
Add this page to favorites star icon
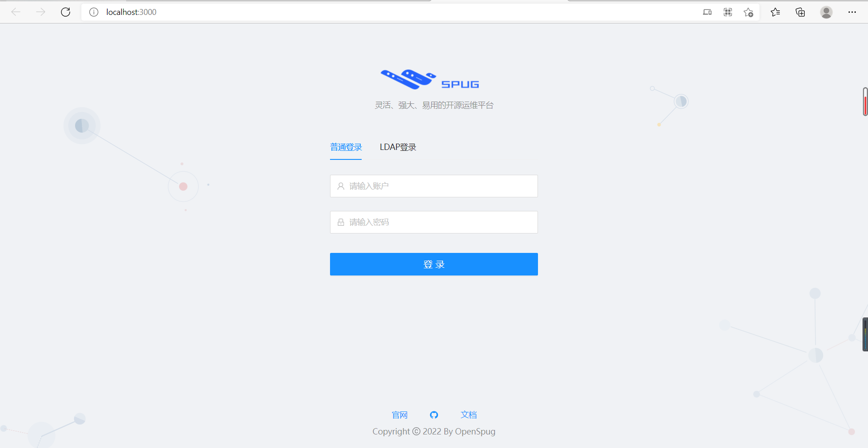749,12
